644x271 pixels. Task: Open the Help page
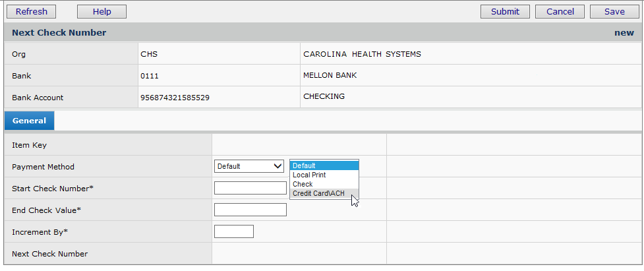[x=102, y=11]
